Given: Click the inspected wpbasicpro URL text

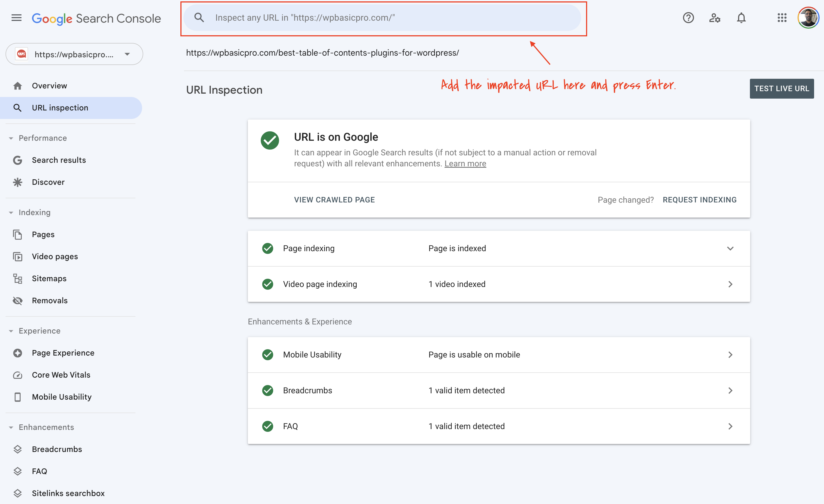Looking at the screenshot, I should pos(322,53).
